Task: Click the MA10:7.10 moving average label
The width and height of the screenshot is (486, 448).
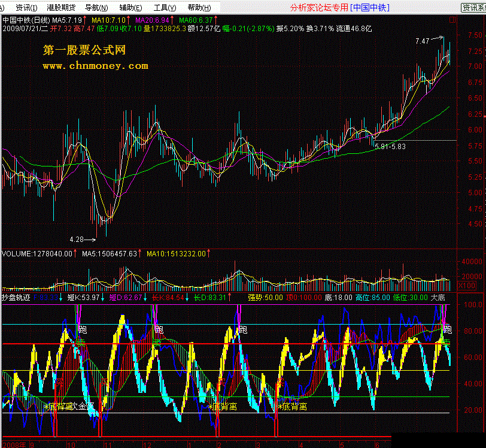Action: (108, 20)
